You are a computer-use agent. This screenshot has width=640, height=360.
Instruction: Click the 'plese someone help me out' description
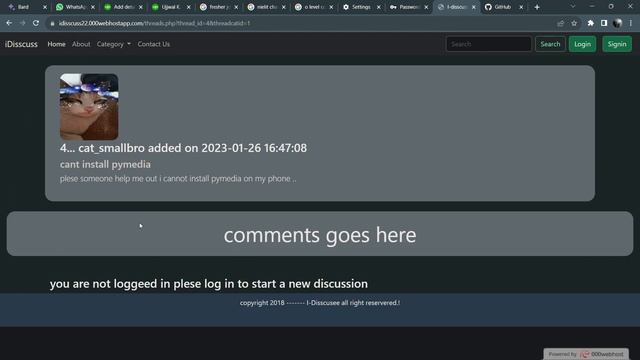[x=178, y=179]
